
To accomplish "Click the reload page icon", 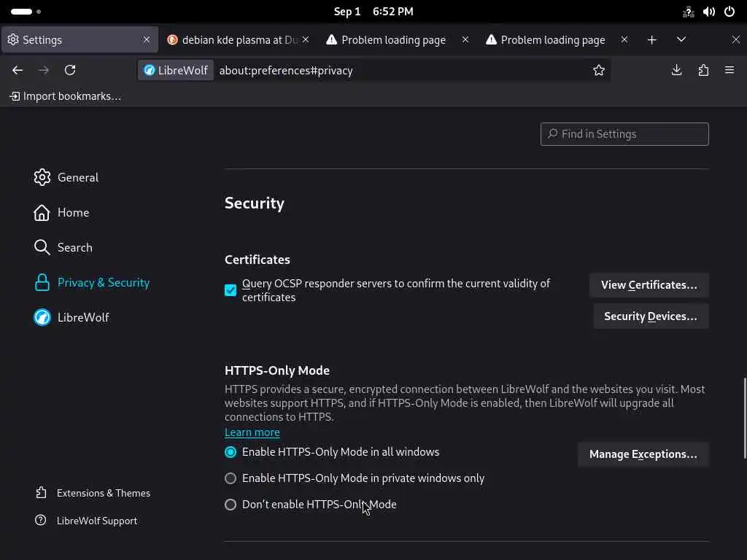I will (70, 70).
